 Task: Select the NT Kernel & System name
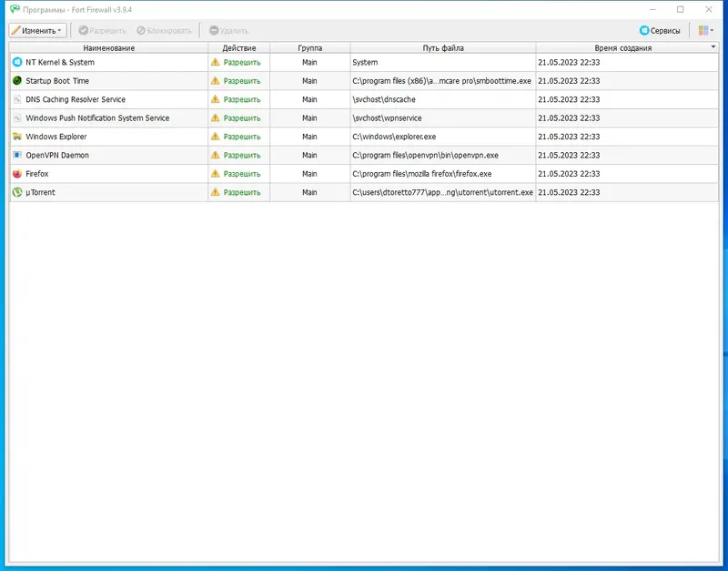(x=60, y=62)
